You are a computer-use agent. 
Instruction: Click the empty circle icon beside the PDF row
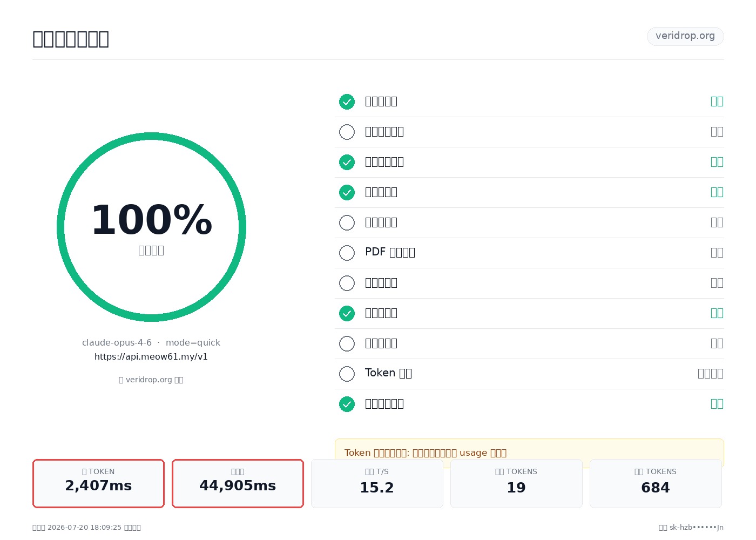point(347,253)
